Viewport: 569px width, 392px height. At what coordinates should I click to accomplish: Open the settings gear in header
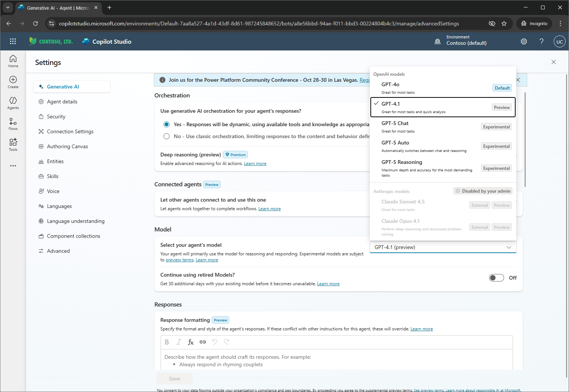(524, 41)
